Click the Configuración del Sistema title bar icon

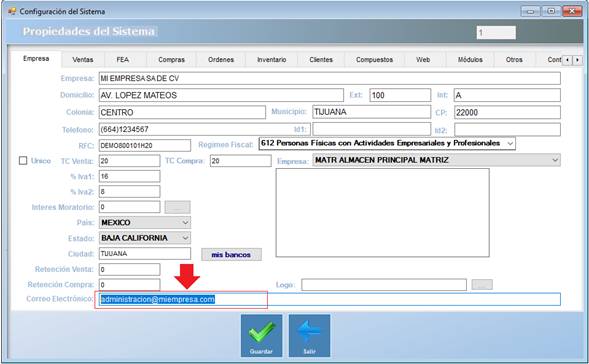click(12, 11)
